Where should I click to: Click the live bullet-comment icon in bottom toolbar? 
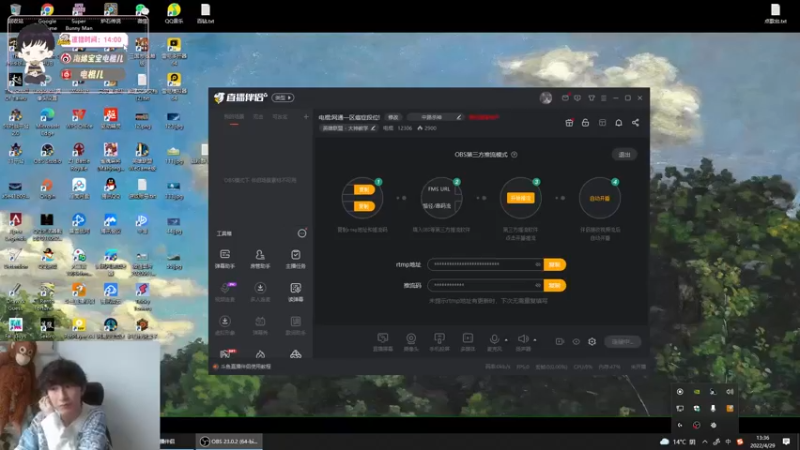coord(383,342)
